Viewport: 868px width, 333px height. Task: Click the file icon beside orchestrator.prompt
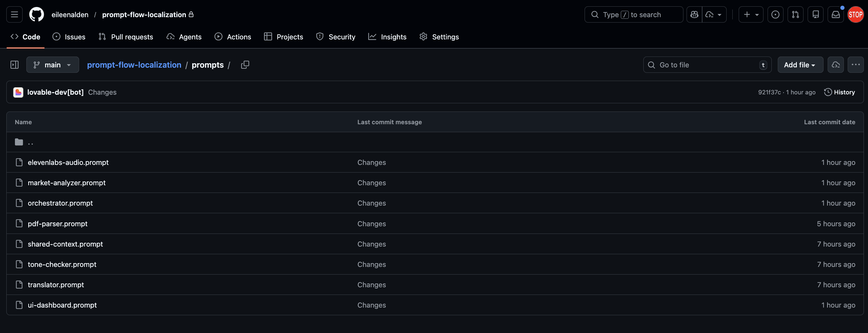click(x=19, y=203)
